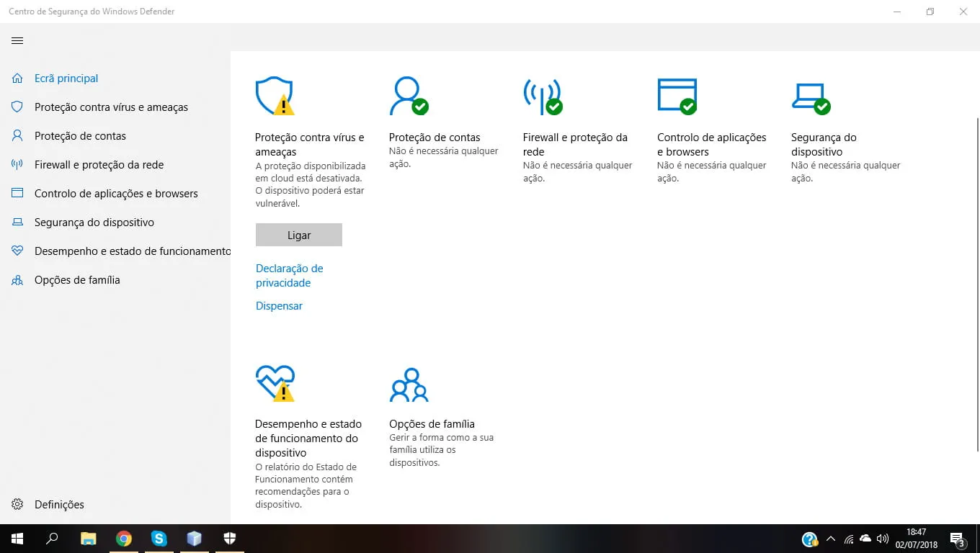Click the laptop Segurança do dispositivo tile icon
Image resolution: width=980 pixels, height=553 pixels.
(811, 98)
